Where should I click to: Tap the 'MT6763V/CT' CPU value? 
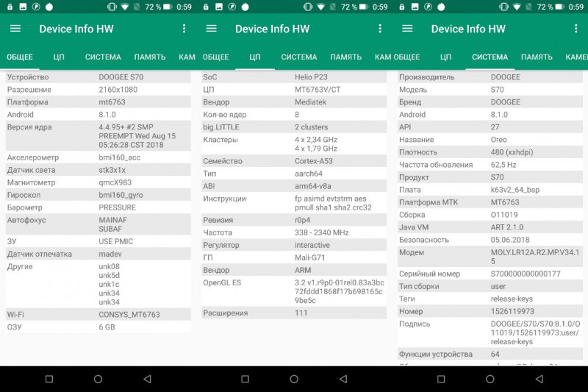tap(318, 90)
